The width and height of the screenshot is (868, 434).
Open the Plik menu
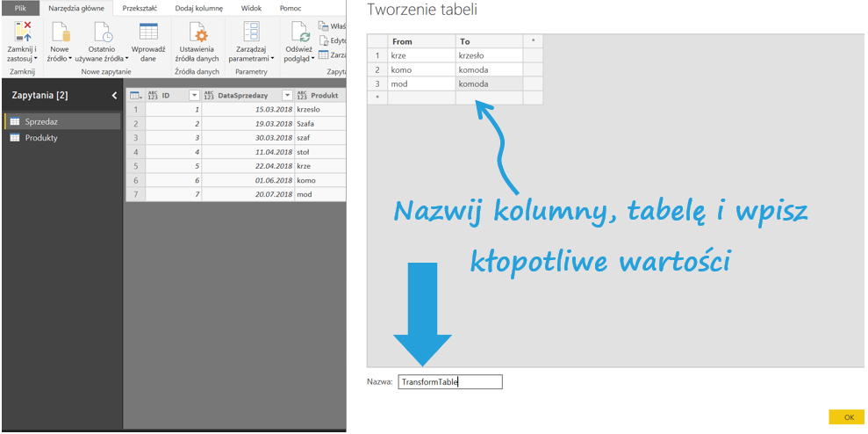[x=19, y=8]
